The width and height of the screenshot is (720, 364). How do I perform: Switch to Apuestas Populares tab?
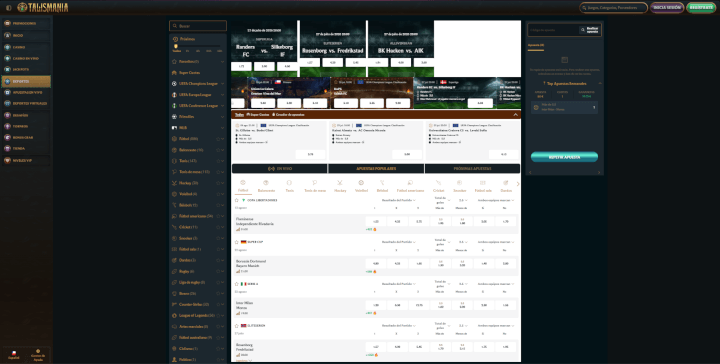point(376,168)
